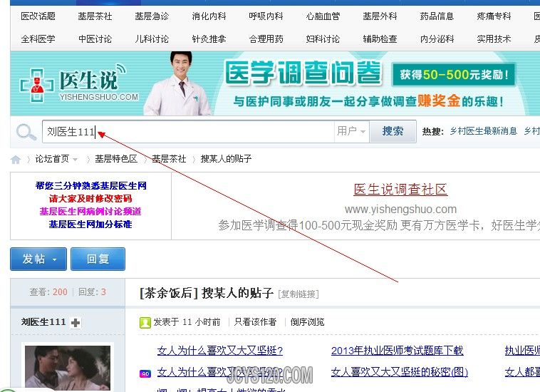540x392 pixels.
Task: Switch to 倒序浏览 reverse order view
Action: click(307, 322)
